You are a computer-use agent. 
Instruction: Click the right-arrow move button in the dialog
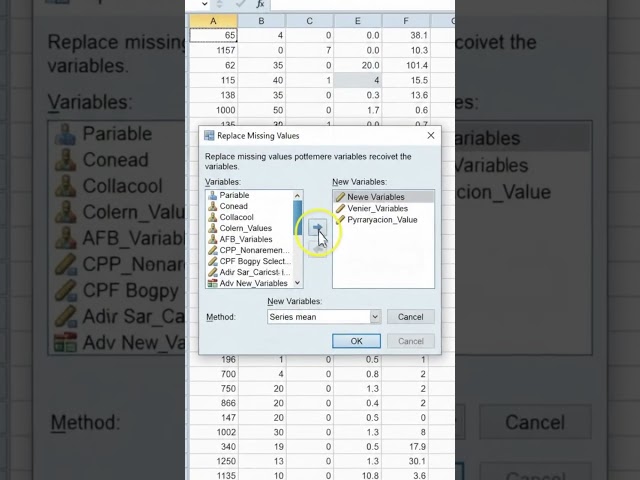(x=317, y=227)
